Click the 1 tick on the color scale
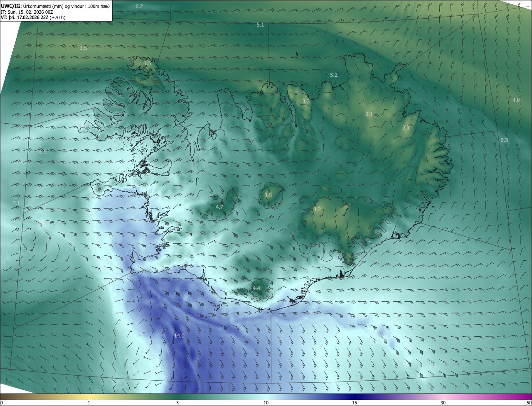 tap(89, 403)
